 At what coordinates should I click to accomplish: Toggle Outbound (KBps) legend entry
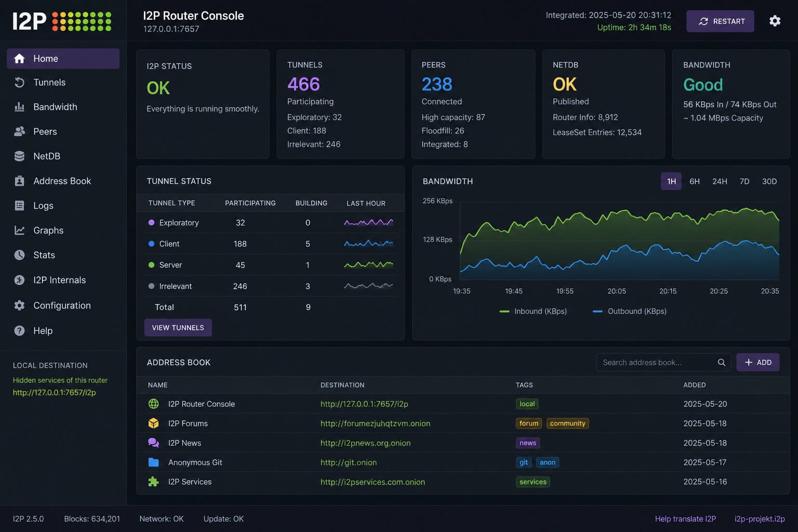(630, 311)
